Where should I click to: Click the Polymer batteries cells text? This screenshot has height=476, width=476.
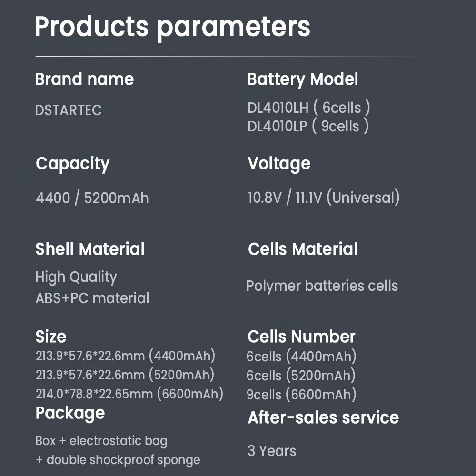click(x=322, y=286)
